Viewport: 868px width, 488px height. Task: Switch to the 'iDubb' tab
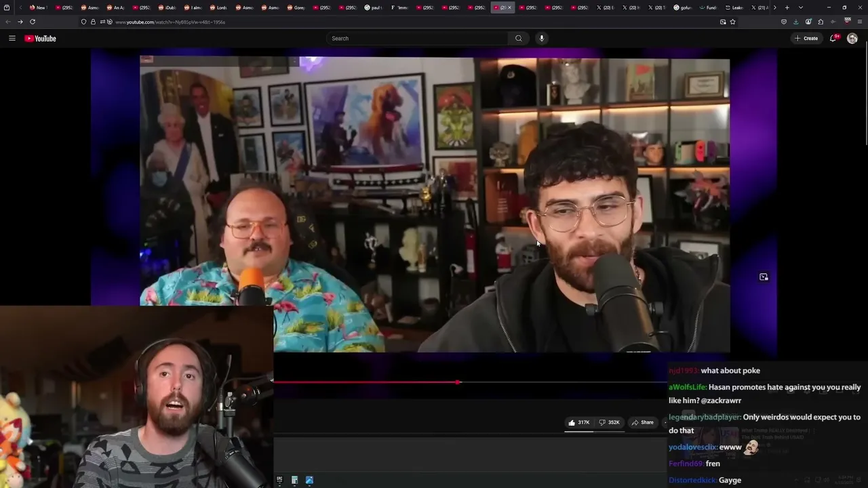(166, 7)
